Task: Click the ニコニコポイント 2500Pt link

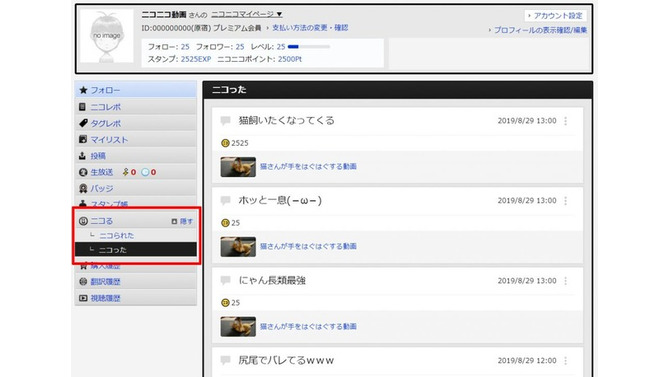Action: pos(290,59)
